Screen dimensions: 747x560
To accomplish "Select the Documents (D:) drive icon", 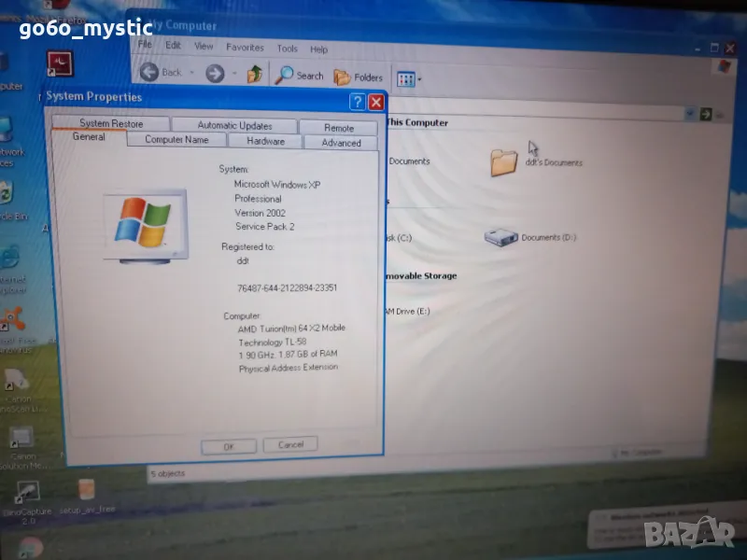I will [500, 237].
